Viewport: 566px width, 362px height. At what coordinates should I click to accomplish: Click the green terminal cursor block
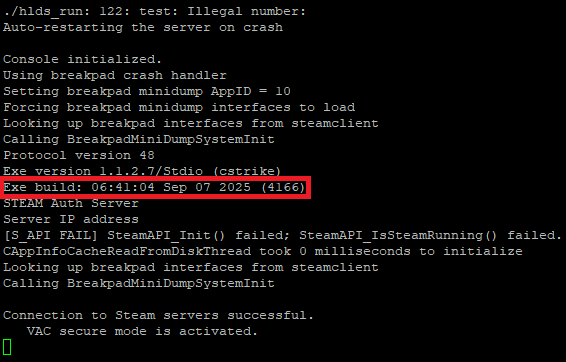click(x=7, y=347)
